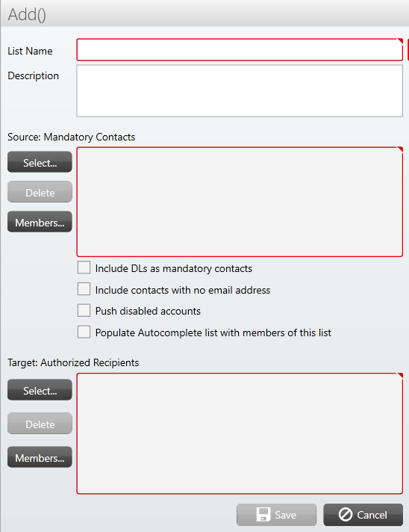Focus the List Name text field

point(240,49)
